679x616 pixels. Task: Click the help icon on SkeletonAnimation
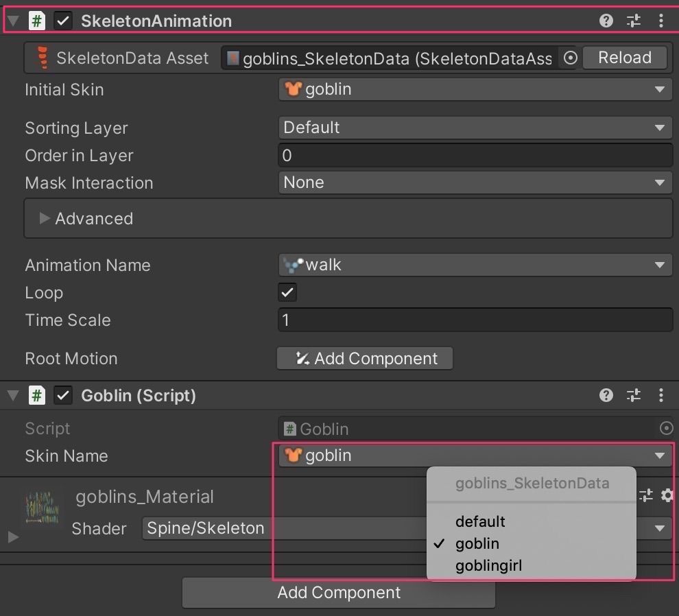click(606, 21)
